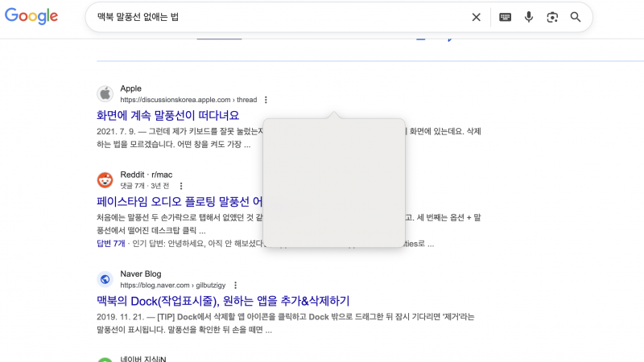Open more options for Naver Blog result
644x362 pixels.
[235, 286]
